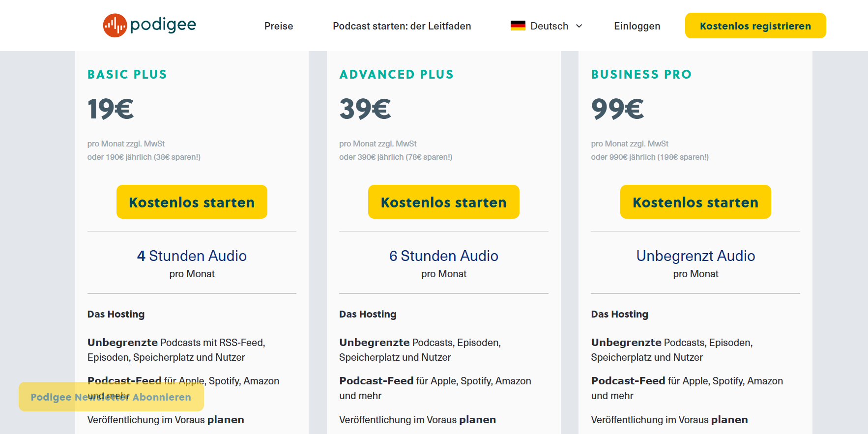Click the 4 Stunden Audio text
This screenshot has width=868, height=434.
tap(192, 256)
